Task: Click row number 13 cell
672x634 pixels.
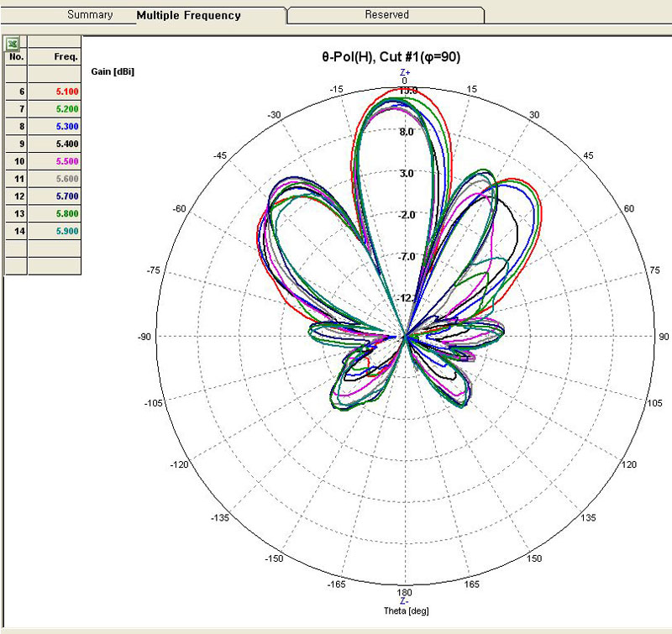Action: point(16,214)
